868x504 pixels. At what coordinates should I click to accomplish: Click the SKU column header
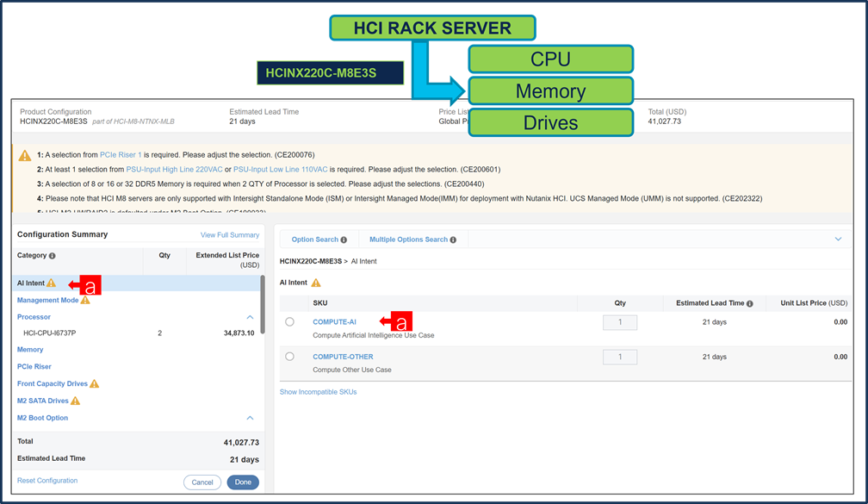(x=320, y=303)
